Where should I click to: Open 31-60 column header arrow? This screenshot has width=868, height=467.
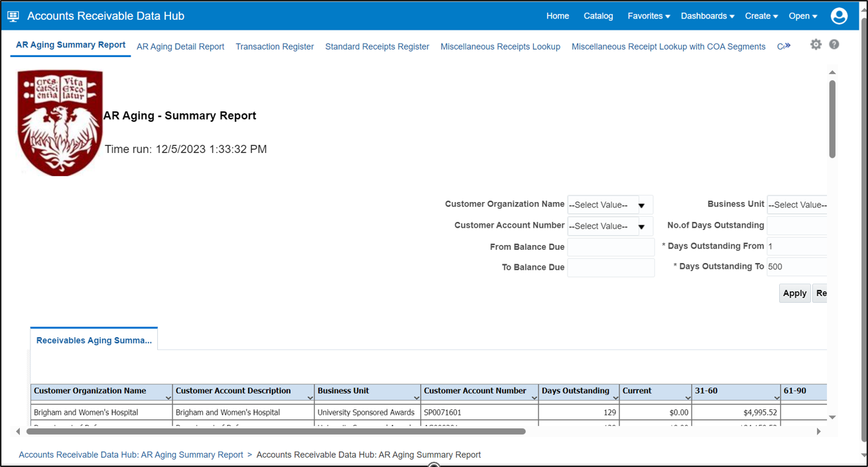[776, 397]
